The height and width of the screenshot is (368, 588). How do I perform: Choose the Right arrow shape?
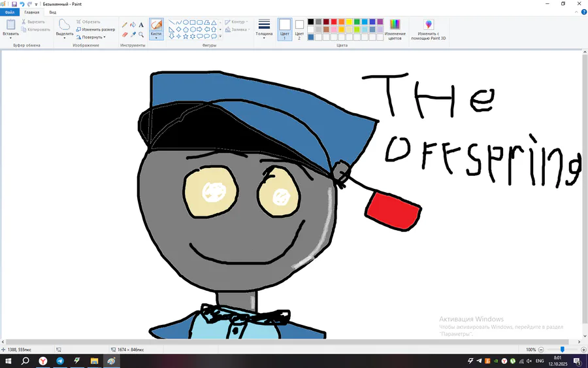(199, 29)
